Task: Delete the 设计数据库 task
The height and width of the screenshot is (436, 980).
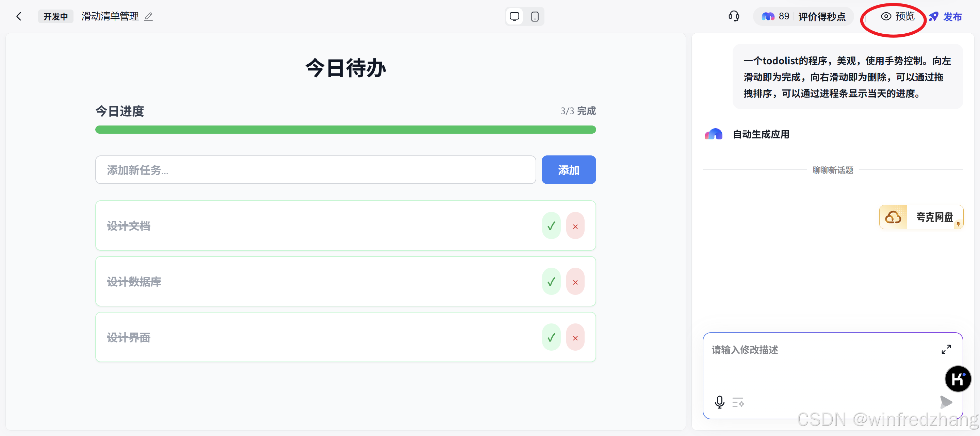Action: [575, 282]
